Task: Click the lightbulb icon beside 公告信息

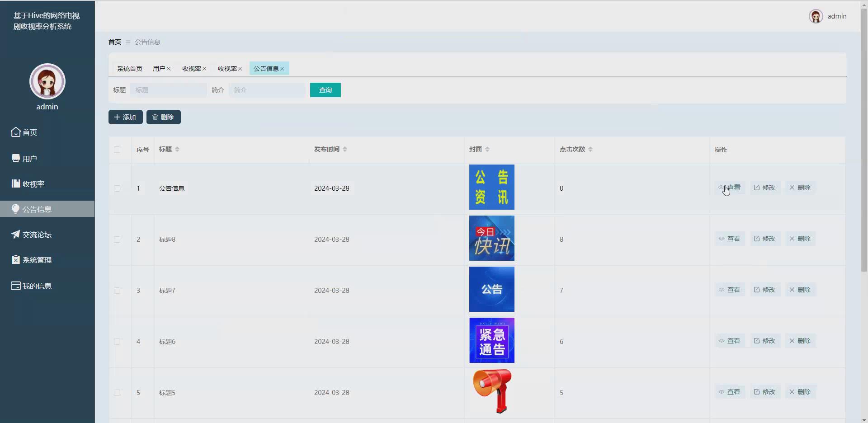Action: 15,209
